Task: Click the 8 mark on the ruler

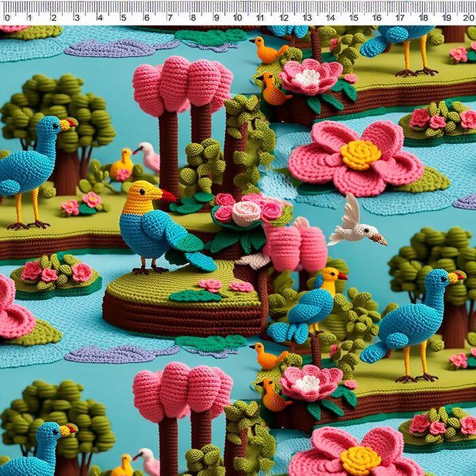Action: [x=192, y=16]
